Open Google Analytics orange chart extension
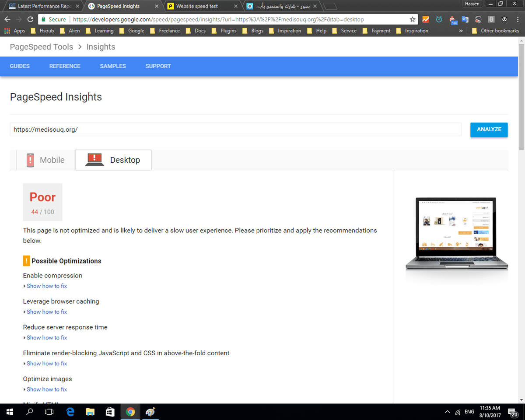Viewport: 525px width, 420px height. coord(426,19)
